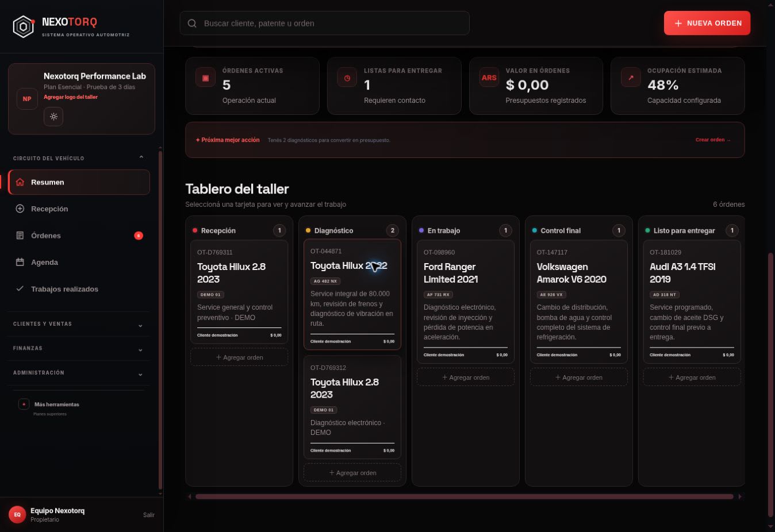The image size is (775, 532).
Task: Click the Nexotorq hexagon logo
Action: pos(24,26)
